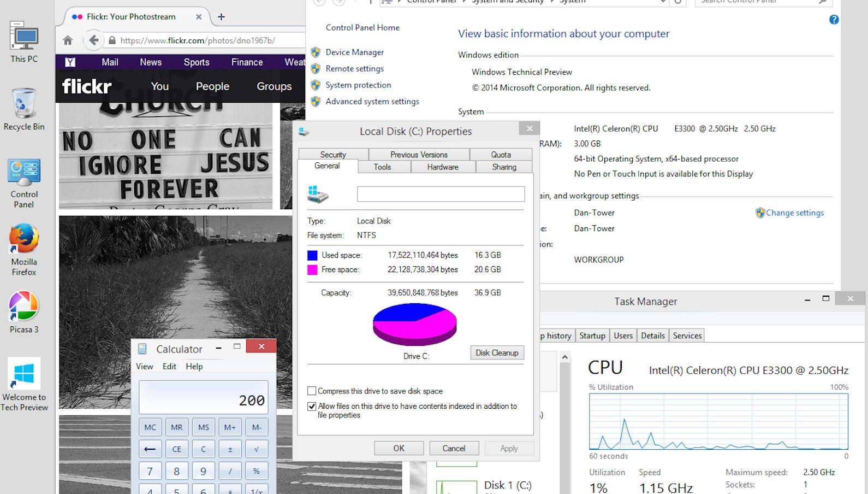The image size is (868, 494).
Task: Click the calculator backspace arrow key
Action: click(x=150, y=449)
